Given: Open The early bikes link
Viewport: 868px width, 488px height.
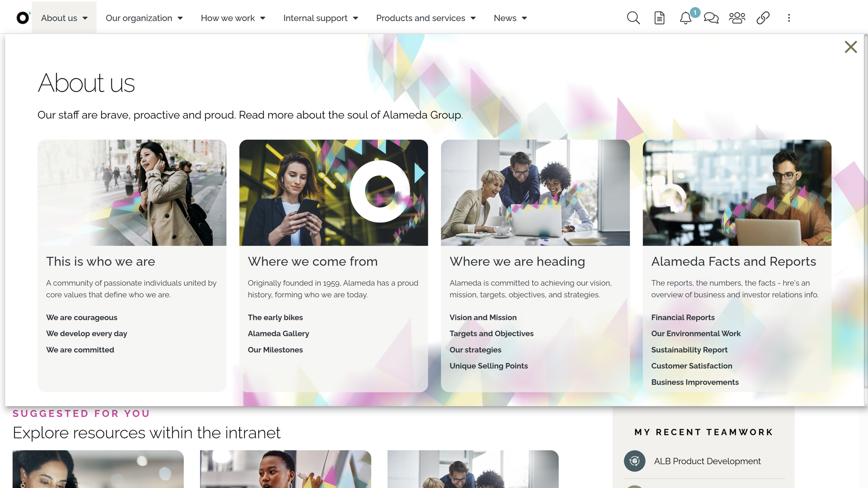Looking at the screenshot, I should 275,317.
